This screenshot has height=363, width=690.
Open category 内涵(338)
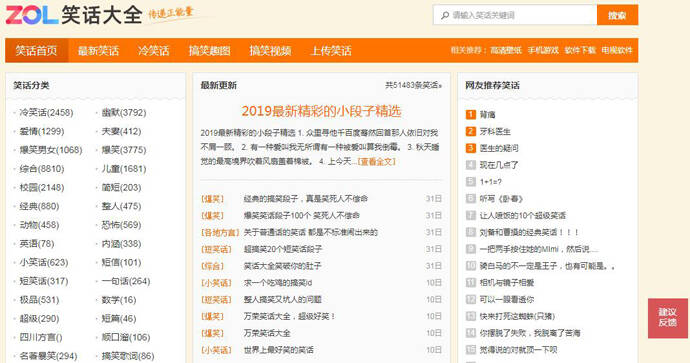pyautogui.click(x=121, y=244)
